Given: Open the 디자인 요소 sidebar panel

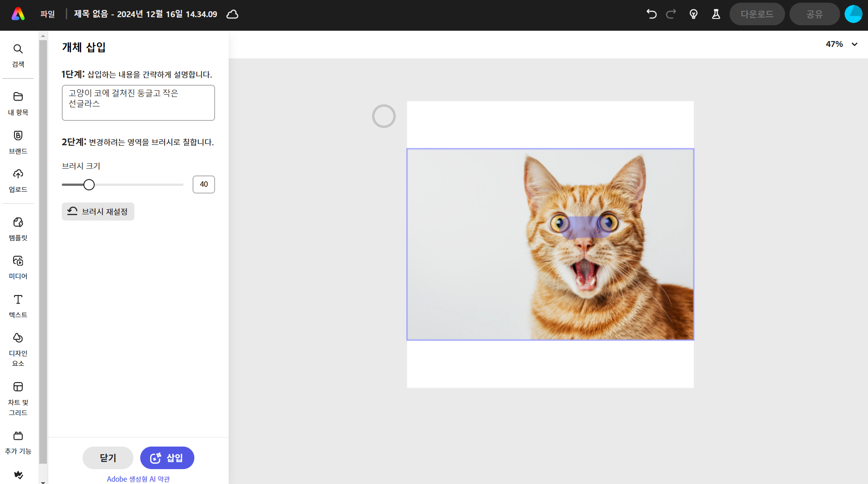Looking at the screenshot, I should [x=18, y=350].
